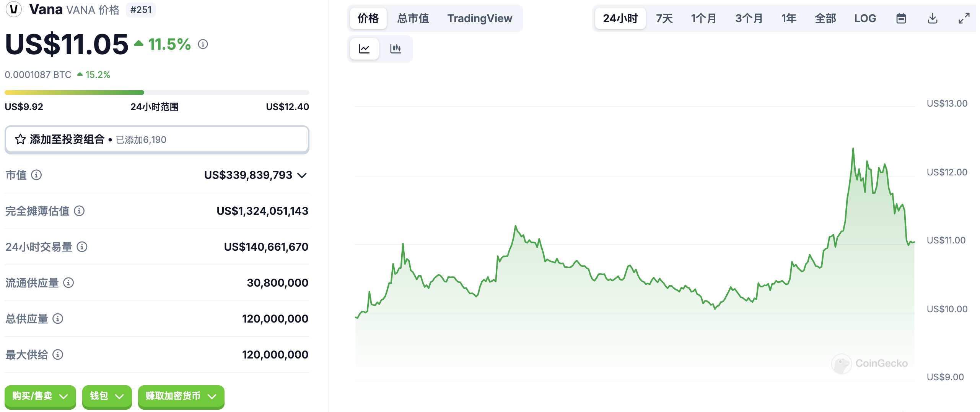
Task: Switch to the TradingView tab
Action: pos(480,18)
